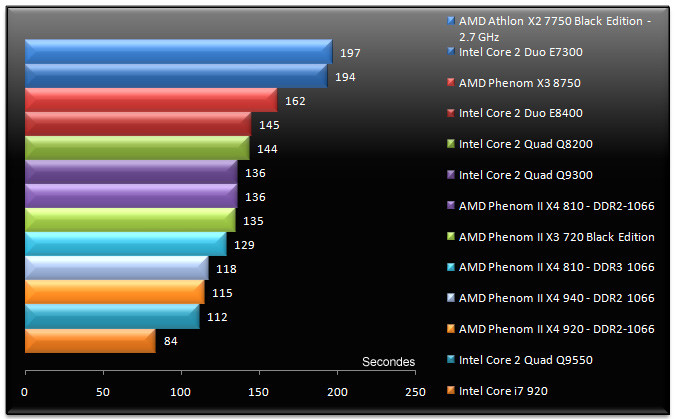Screen dimensions: 679x419
Task: Click the data label "84"
Action: pyautogui.click(x=171, y=341)
